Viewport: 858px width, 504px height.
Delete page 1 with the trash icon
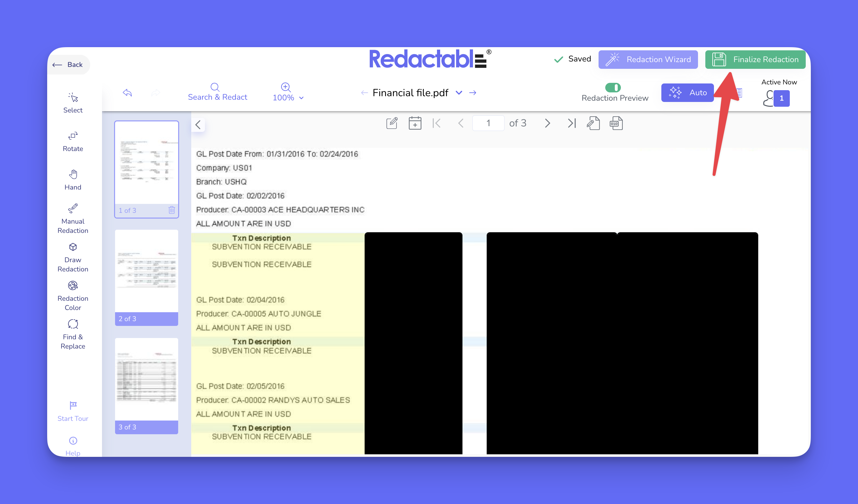click(171, 210)
